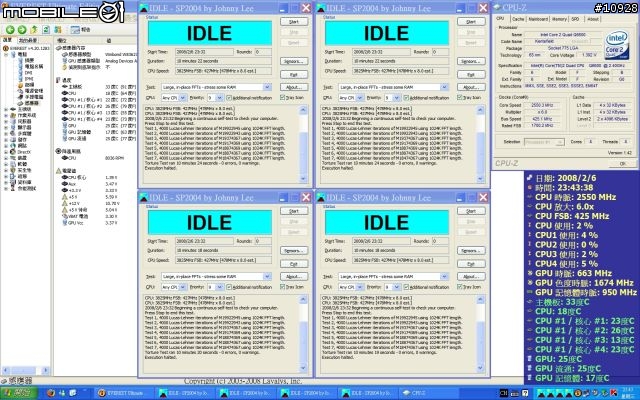Click Exit button in lower-left SP2004
Screen dimensions: 640x400
pyautogui.click(x=294, y=264)
